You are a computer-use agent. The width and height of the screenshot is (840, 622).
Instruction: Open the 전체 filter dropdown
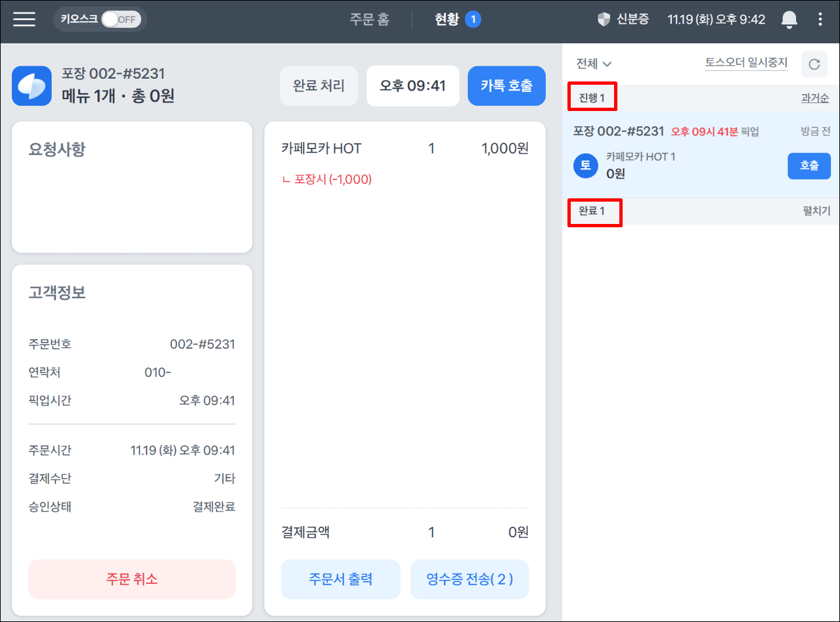pyautogui.click(x=594, y=64)
